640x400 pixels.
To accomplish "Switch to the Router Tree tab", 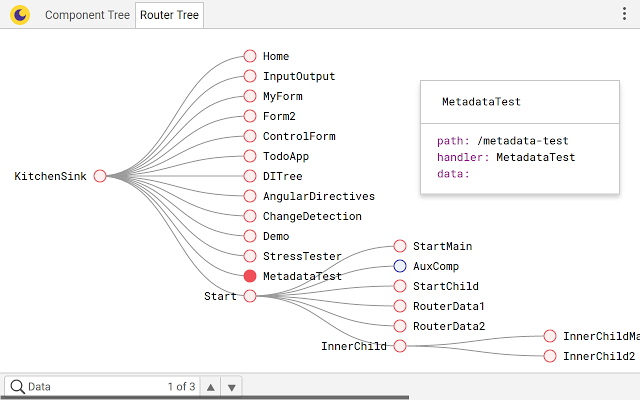I will (169, 15).
